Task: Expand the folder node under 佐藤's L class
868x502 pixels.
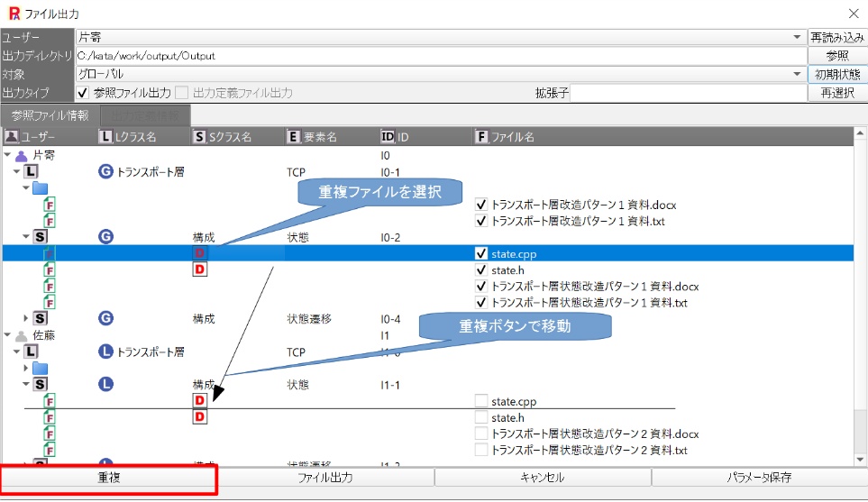Action: point(25,368)
